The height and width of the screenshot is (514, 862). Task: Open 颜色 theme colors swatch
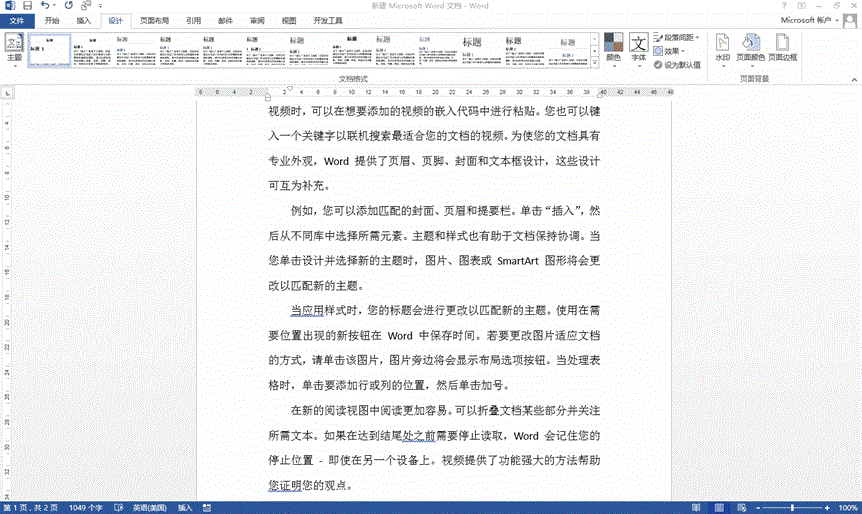pyautogui.click(x=613, y=48)
